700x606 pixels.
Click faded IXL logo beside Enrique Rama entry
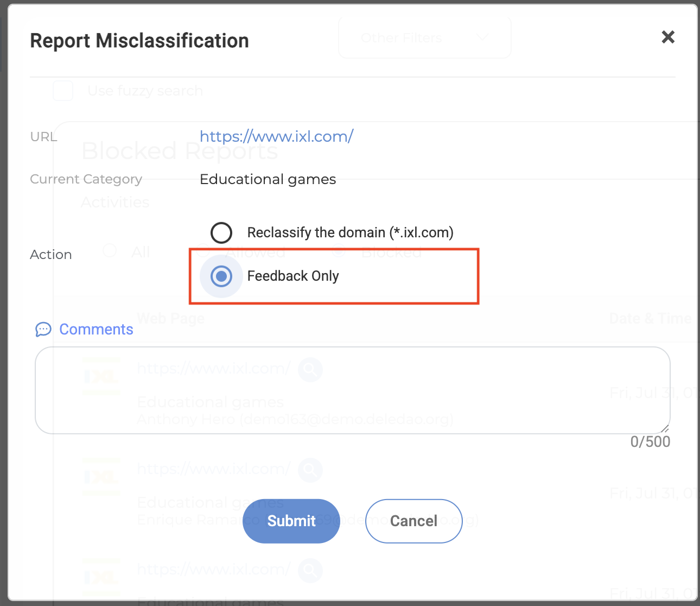click(x=101, y=476)
